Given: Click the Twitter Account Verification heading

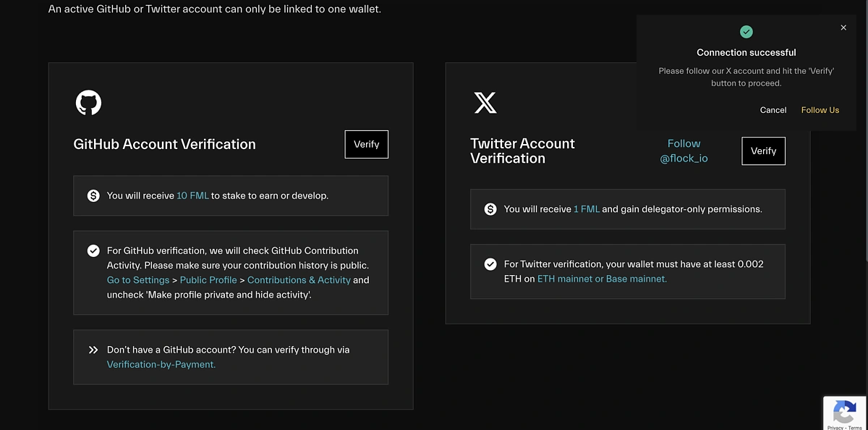Looking at the screenshot, I should pyautogui.click(x=523, y=151).
